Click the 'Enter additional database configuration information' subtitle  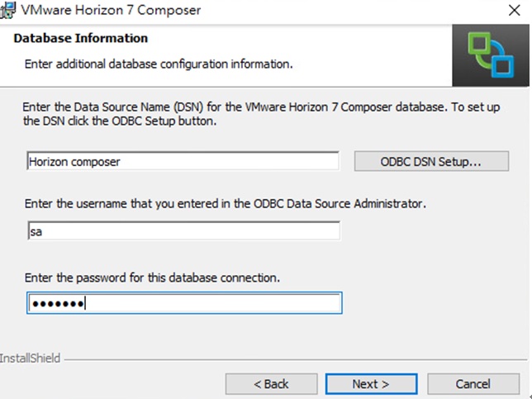coord(159,64)
